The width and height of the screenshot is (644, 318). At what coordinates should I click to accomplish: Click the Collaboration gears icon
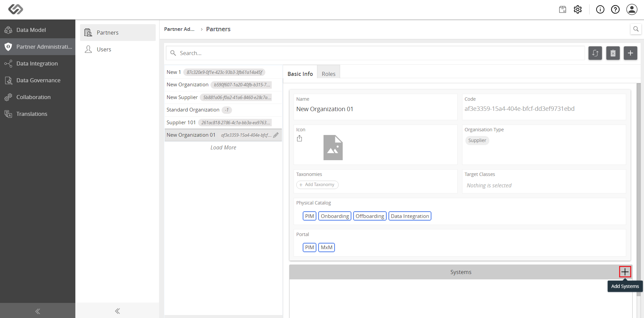8,97
